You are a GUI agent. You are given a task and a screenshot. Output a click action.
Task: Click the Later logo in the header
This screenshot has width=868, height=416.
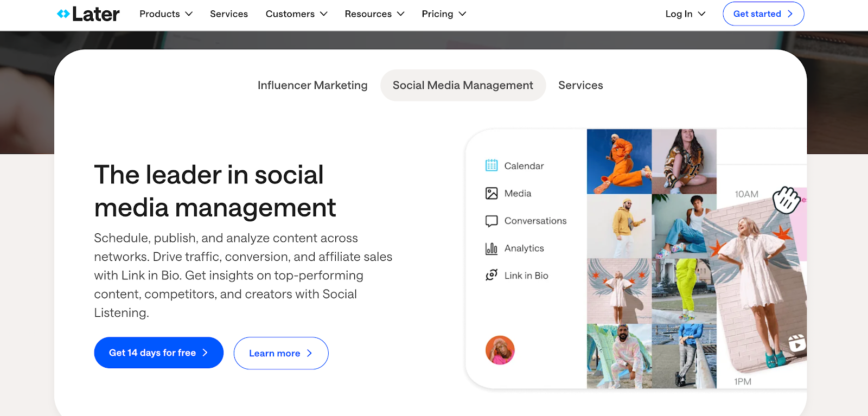point(88,14)
